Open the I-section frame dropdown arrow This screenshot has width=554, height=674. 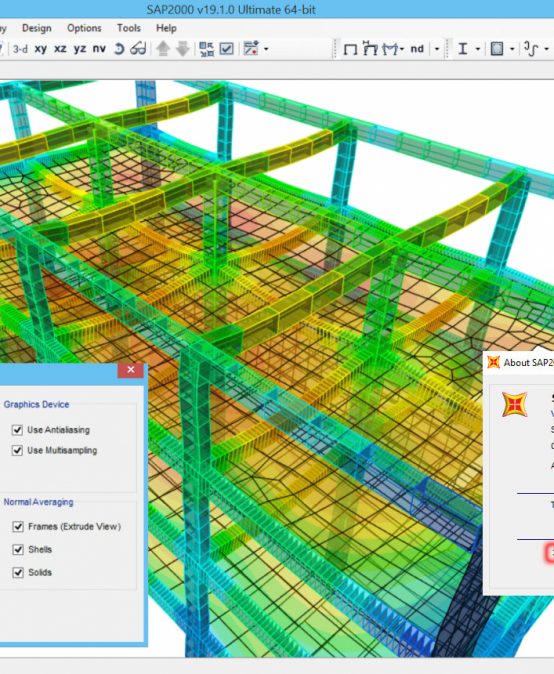(x=477, y=49)
